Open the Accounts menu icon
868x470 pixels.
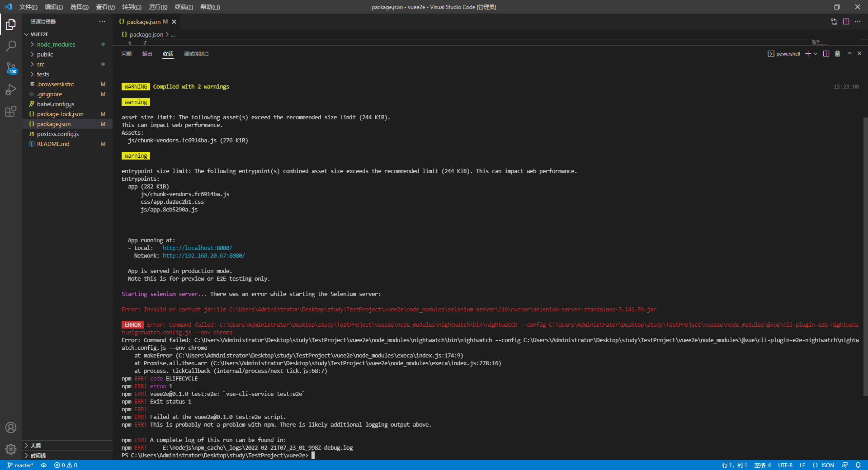(x=11, y=428)
